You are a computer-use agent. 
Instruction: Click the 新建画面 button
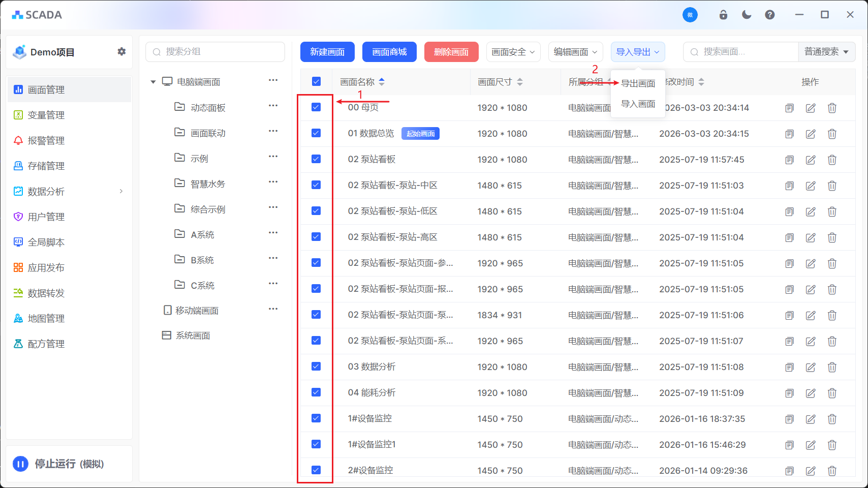[x=327, y=52]
